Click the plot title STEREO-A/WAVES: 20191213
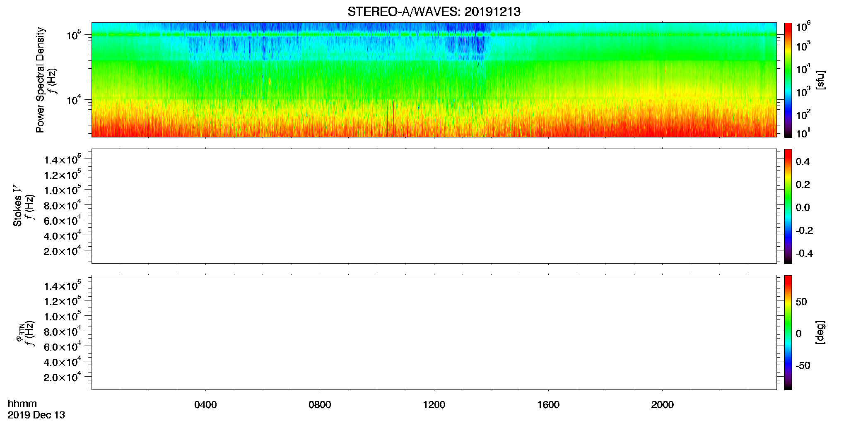Viewport: 868px width, 447px height. point(434,12)
